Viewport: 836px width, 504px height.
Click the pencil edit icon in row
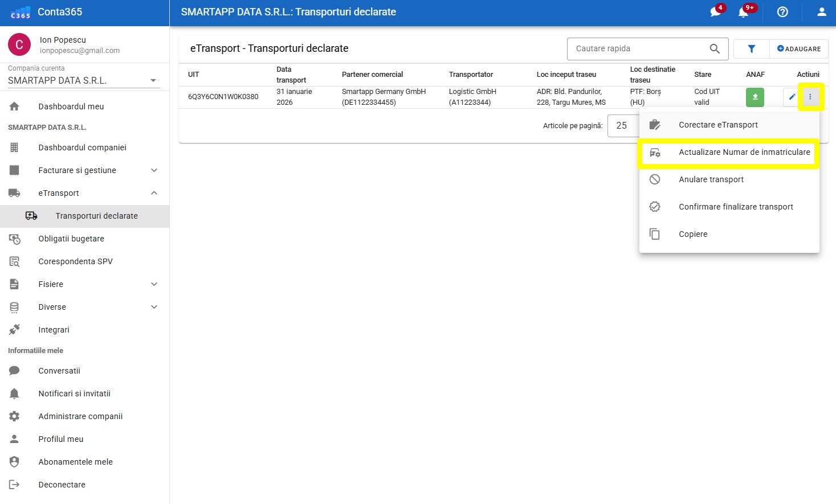point(791,97)
